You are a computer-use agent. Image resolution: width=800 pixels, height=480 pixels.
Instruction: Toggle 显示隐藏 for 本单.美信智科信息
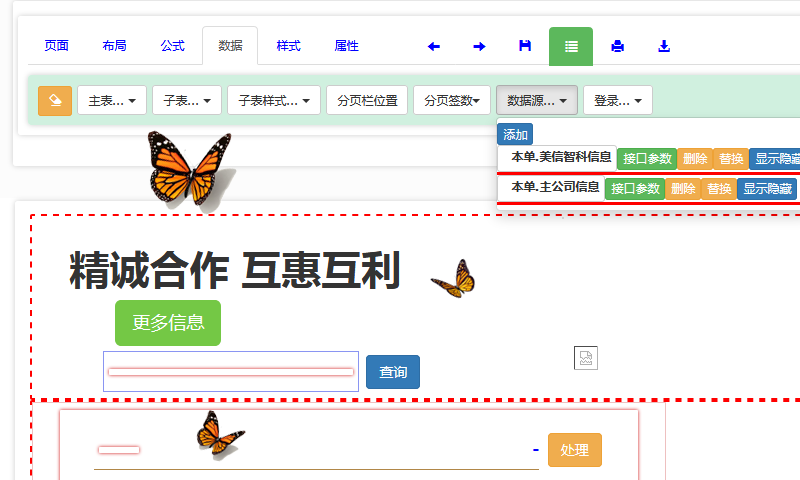pos(775,158)
